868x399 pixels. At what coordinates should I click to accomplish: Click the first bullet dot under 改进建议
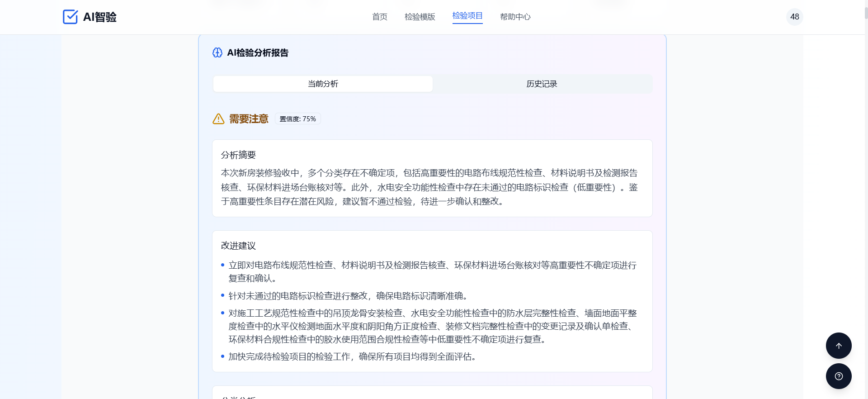point(222,265)
